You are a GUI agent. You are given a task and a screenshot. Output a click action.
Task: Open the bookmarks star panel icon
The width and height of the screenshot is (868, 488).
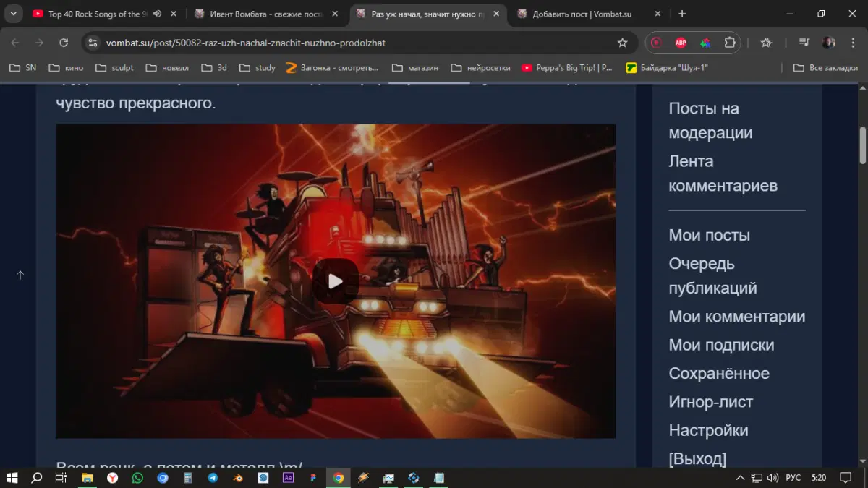(x=767, y=43)
